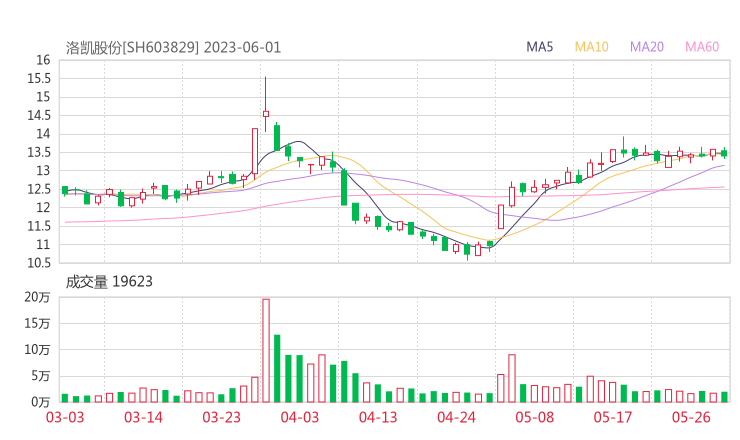Click the MA10 legend label
This screenshot has height=440, width=740.
pyautogui.click(x=591, y=47)
